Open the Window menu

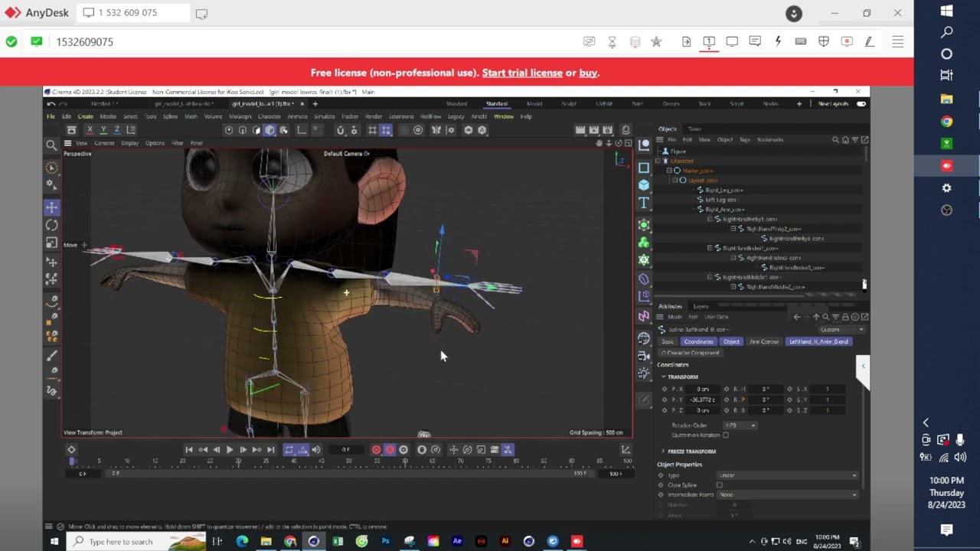[504, 116]
